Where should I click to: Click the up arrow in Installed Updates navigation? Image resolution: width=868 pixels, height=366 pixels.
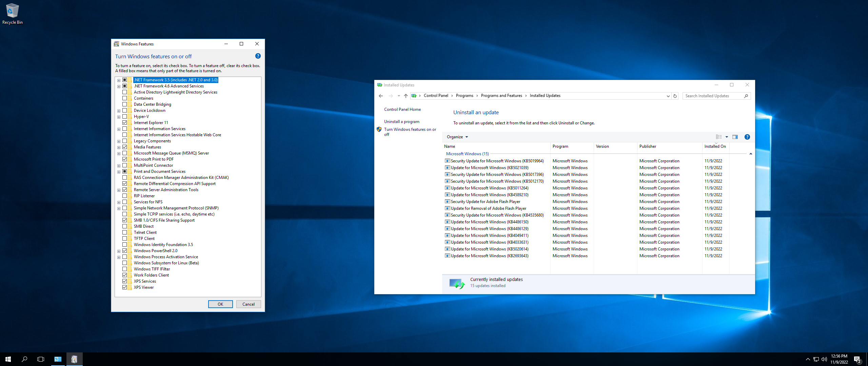point(406,96)
